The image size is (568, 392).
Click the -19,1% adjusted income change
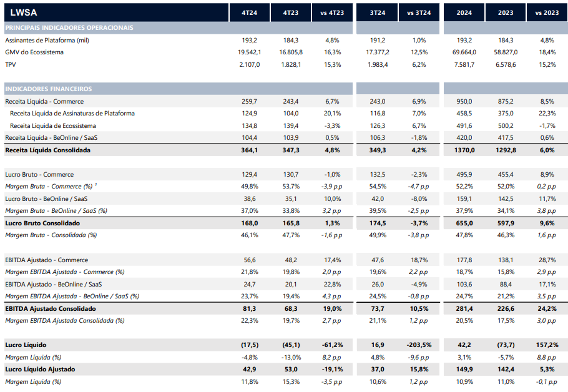tap(332, 369)
